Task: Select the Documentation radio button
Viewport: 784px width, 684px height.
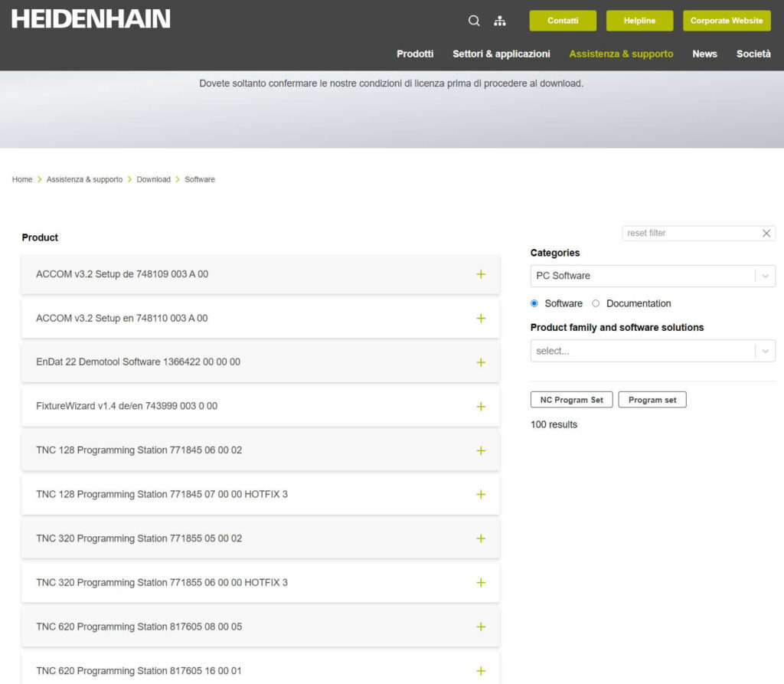Action: pyautogui.click(x=596, y=303)
